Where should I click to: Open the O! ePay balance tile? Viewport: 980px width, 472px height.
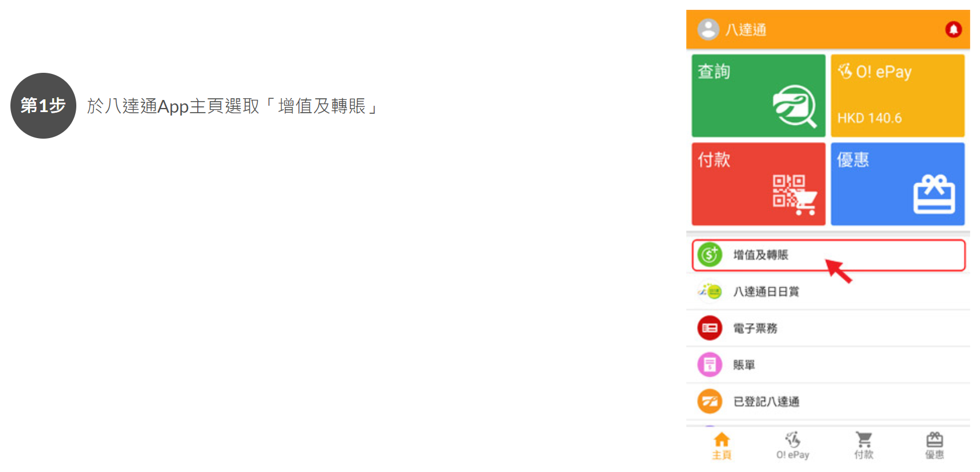pyautogui.click(x=897, y=96)
